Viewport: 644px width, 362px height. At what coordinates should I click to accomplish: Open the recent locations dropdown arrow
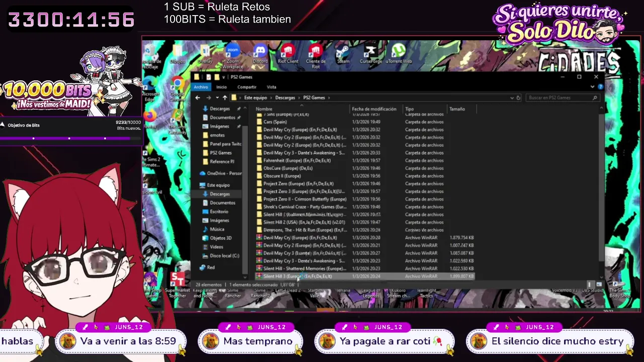[x=217, y=98]
